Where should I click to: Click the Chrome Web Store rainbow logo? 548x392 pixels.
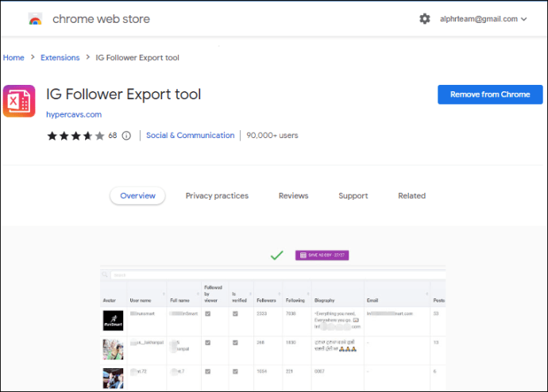click(x=35, y=19)
